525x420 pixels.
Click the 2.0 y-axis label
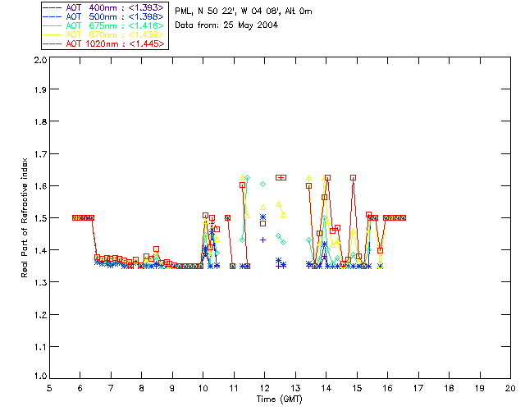click(x=40, y=60)
